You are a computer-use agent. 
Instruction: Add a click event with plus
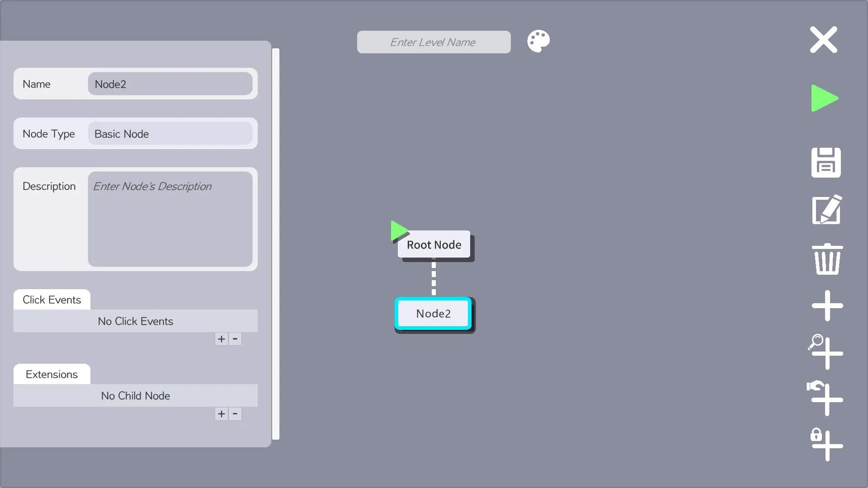221,339
